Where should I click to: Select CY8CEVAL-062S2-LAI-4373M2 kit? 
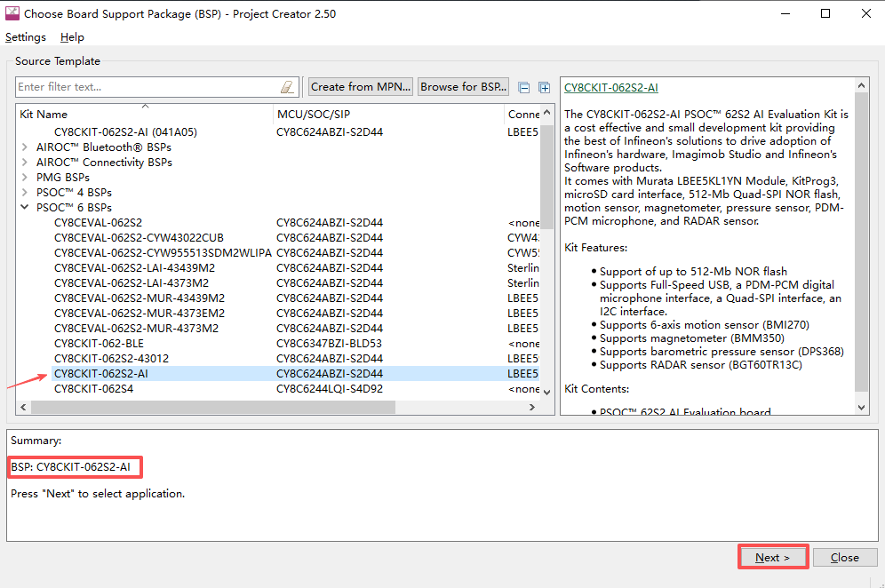click(x=132, y=283)
